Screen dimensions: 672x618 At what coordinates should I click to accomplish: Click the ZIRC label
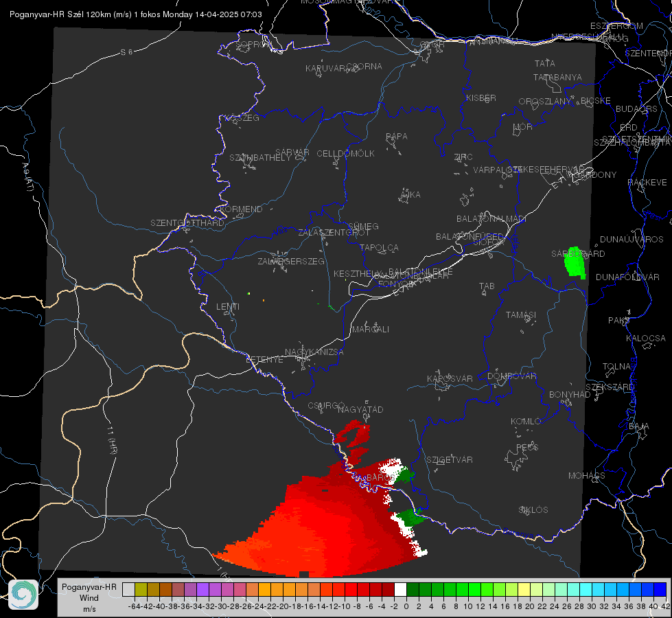pos(463,157)
